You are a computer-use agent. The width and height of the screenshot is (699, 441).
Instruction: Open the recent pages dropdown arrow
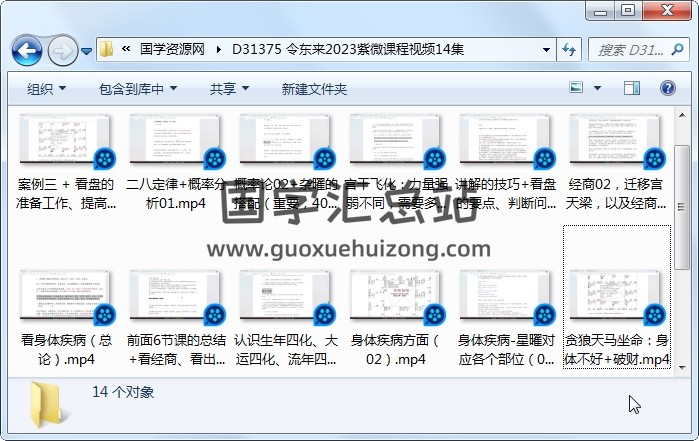87,51
